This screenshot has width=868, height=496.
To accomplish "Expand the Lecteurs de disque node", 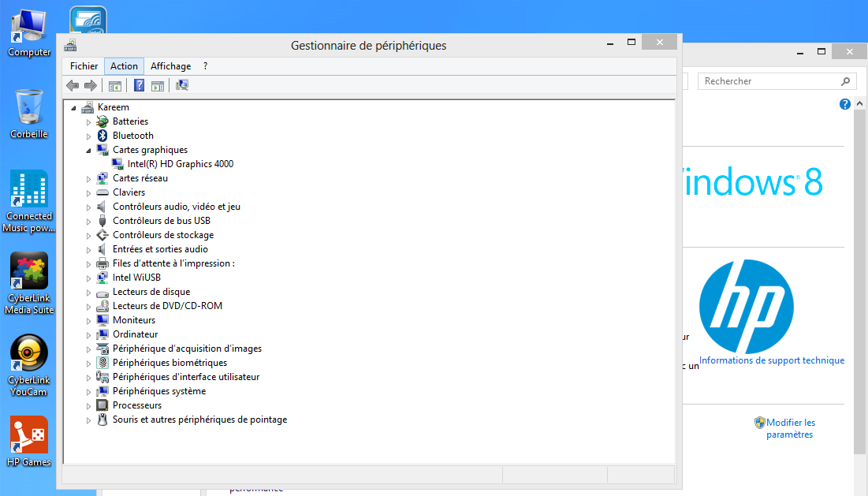I will pyautogui.click(x=88, y=293).
